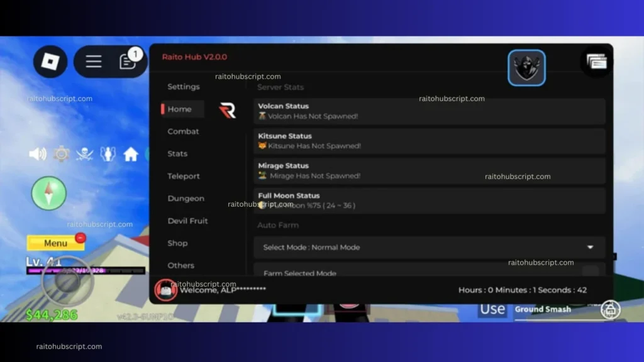Toggle the Farm Selected Mode switch
This screenshot has width=644, height=362.
[590, 271]
